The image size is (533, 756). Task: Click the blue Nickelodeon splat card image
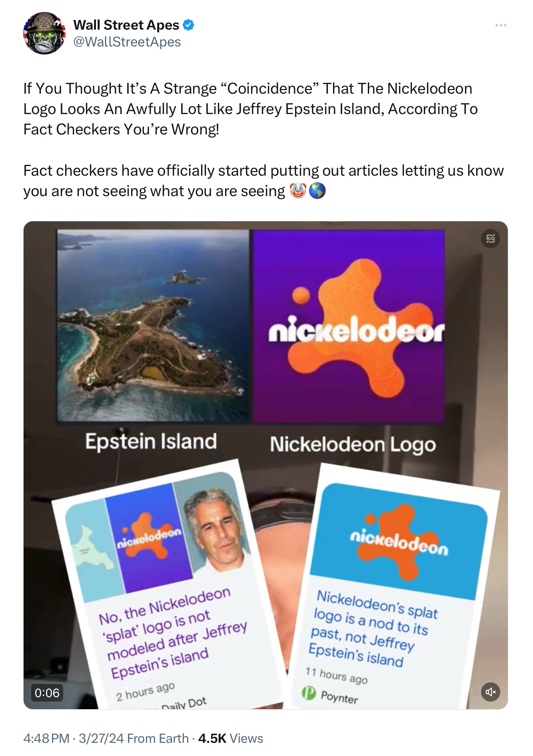coord(399,541)
